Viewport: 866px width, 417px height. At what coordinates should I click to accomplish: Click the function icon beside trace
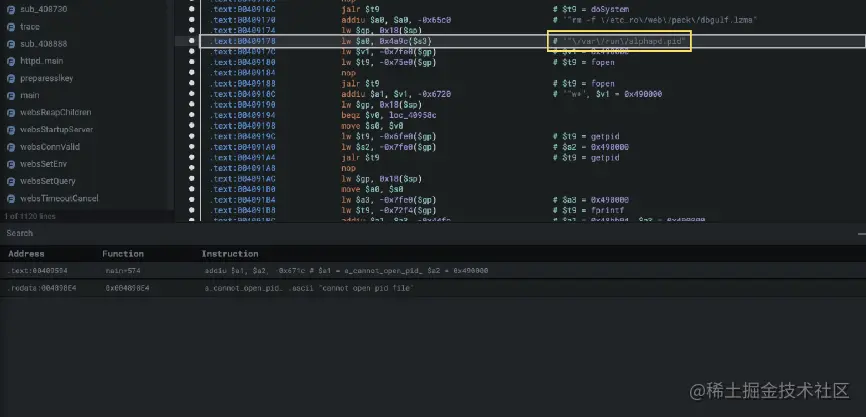pos(10,27)
